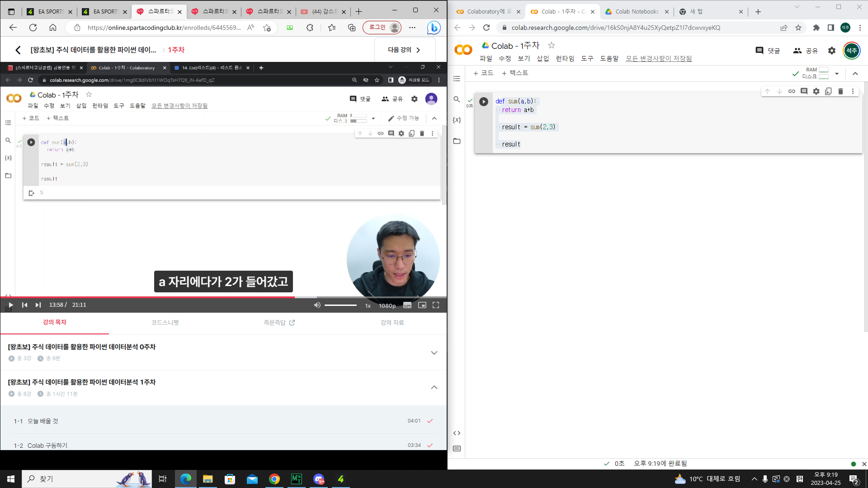Bookmark page star in Chrome address bar
Image resolution: width=868 pixels, height=488 pixels.
coord(798,28)
